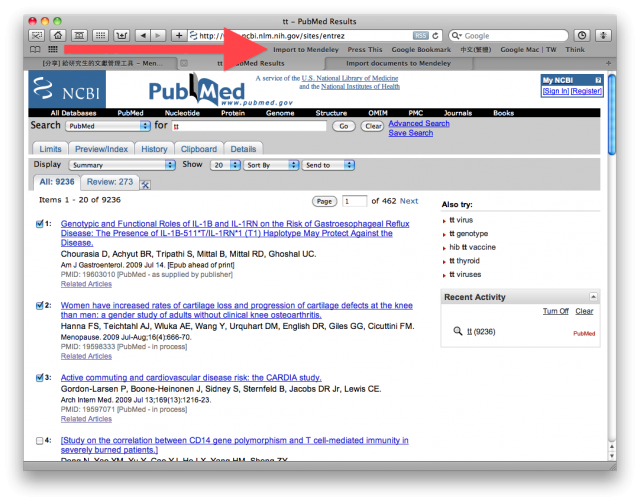The image size is (640, 503).
Task: Click the Page button
Action: pos(324,201)
